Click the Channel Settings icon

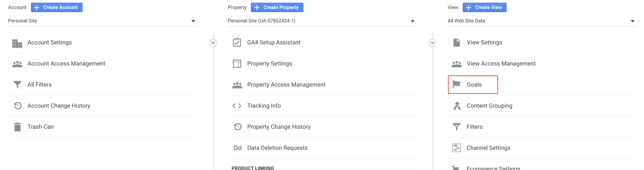(x=456, y=148)
